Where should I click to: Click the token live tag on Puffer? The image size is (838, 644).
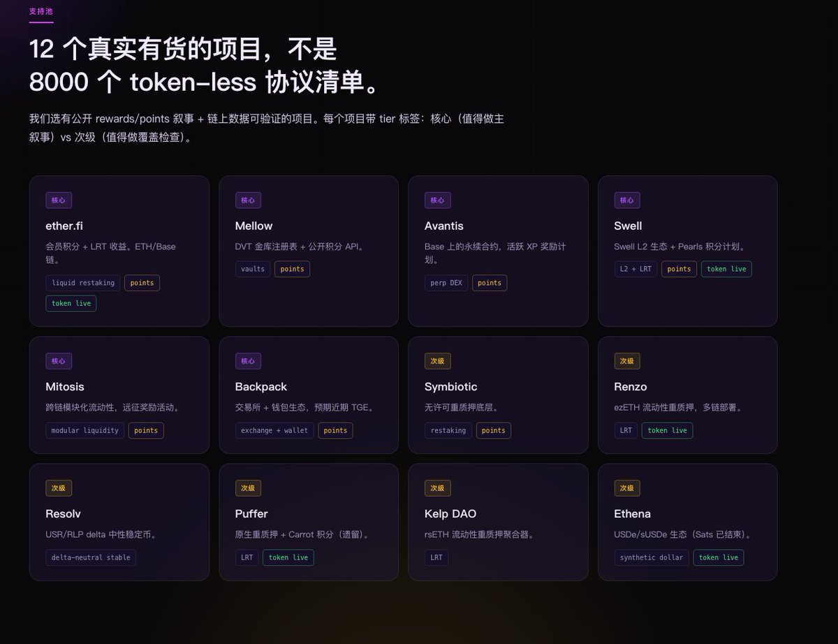pos(288,557)
